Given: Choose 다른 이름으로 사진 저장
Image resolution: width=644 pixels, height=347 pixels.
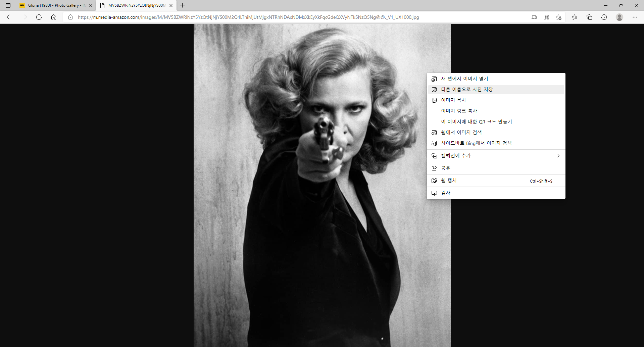Looking at the screenshot, I should 496,90.
